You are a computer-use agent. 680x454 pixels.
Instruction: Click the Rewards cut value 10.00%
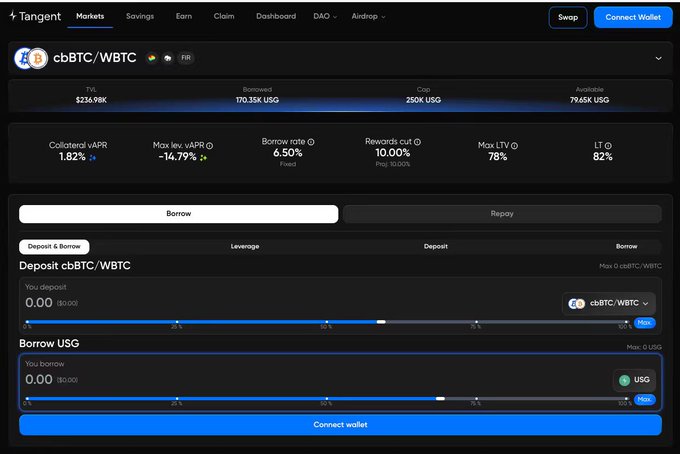(x=392, y=153)
